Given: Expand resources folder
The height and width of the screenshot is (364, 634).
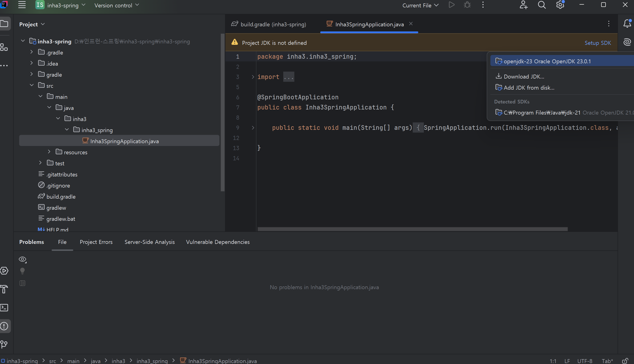Looking at the screenshot, I should [x=49, y=152].
